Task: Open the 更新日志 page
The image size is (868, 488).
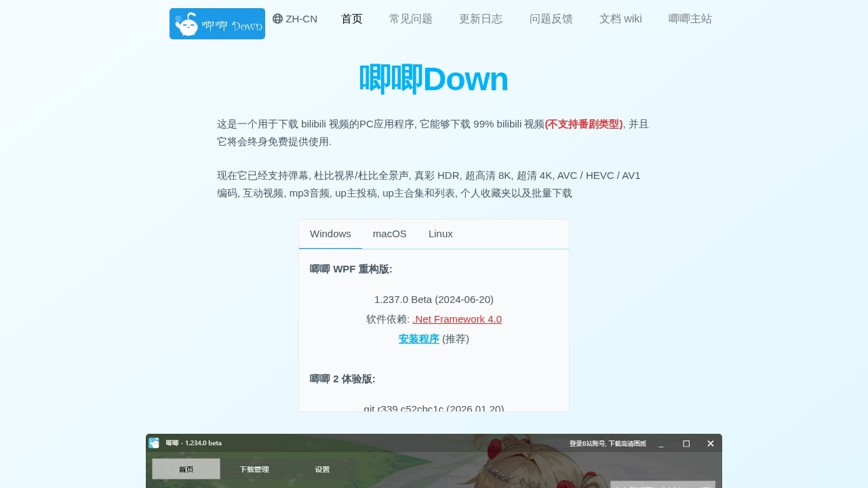Action: pos(481,19)
